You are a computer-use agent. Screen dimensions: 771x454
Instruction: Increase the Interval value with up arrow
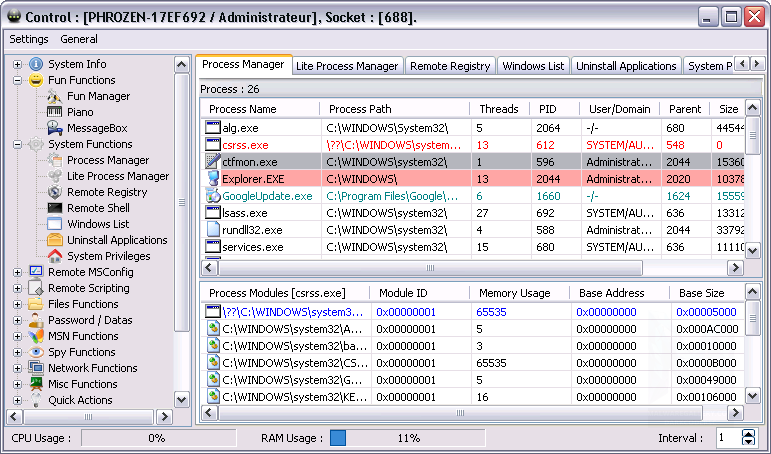point(749,434)
